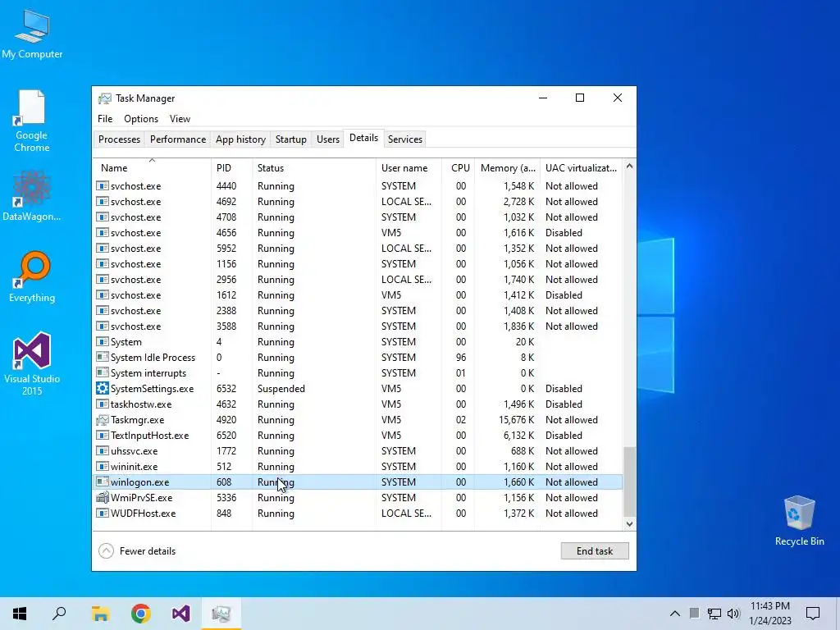Open the Options menu
The height and width of the screenshot is (630, 840).
point(141,119)
